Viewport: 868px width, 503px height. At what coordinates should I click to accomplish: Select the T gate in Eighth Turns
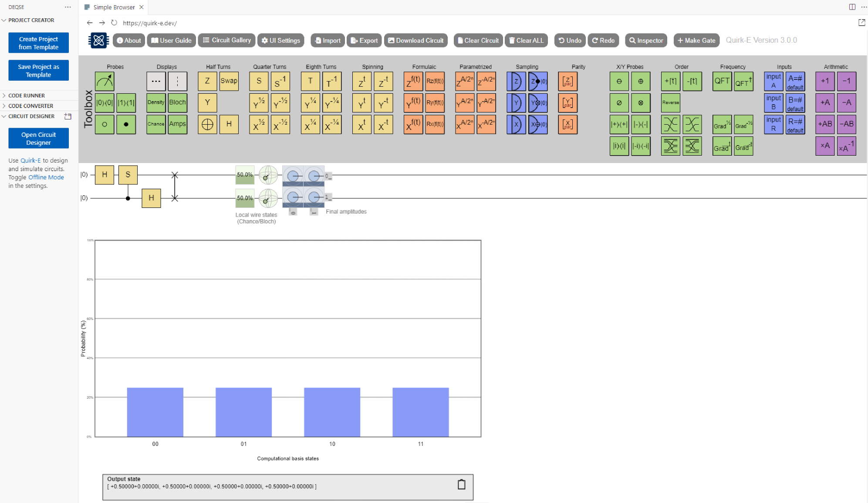coord(310,81)
